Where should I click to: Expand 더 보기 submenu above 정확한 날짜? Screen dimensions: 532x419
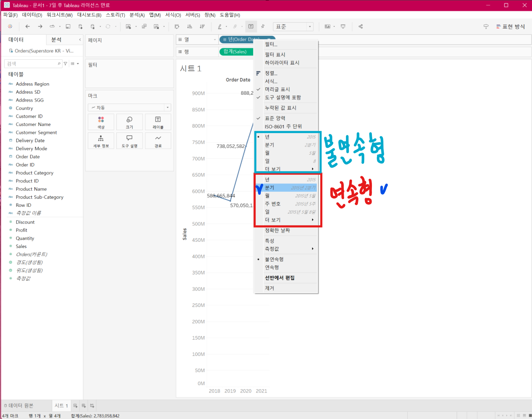(x=286, y=220)
